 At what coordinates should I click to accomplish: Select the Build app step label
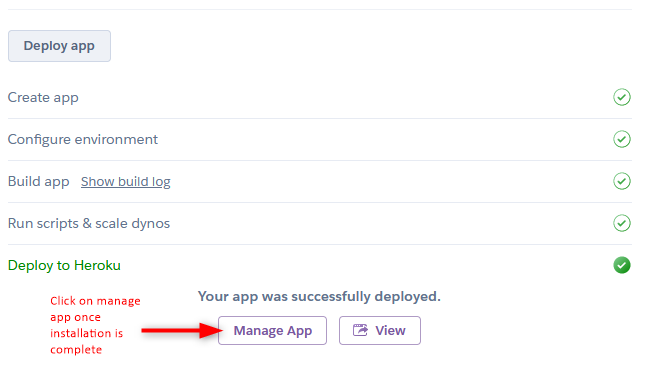[x=39, y=181]
